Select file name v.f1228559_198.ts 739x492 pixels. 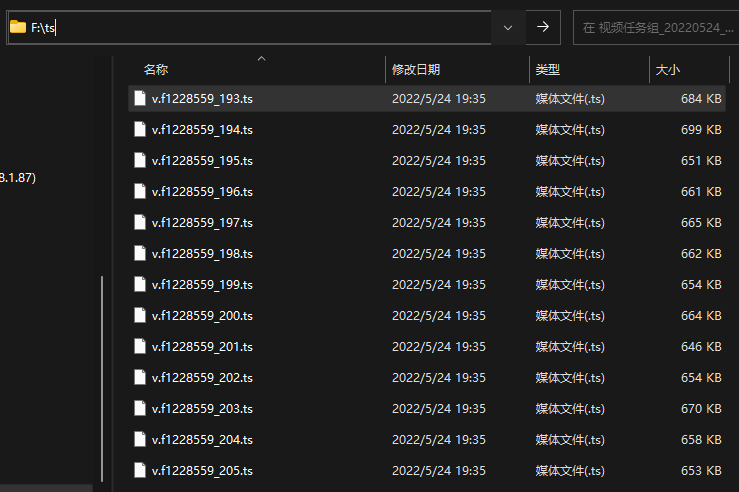[202, 254]
